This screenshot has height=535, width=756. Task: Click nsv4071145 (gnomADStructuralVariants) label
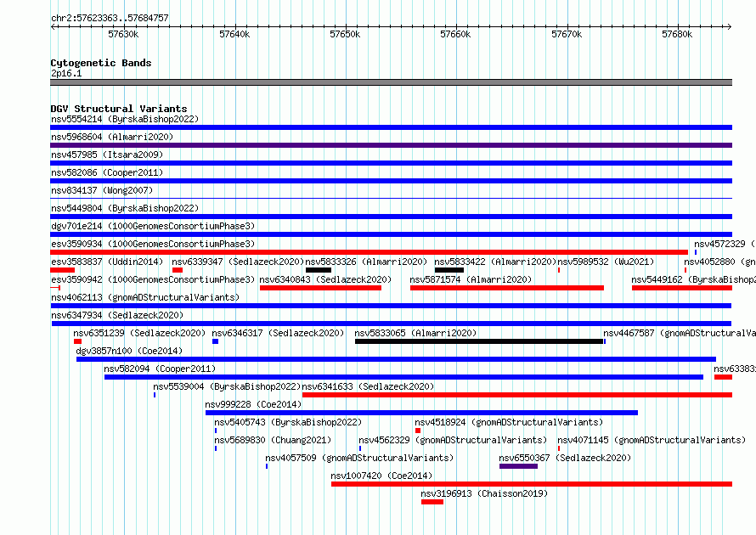(652, 440)
